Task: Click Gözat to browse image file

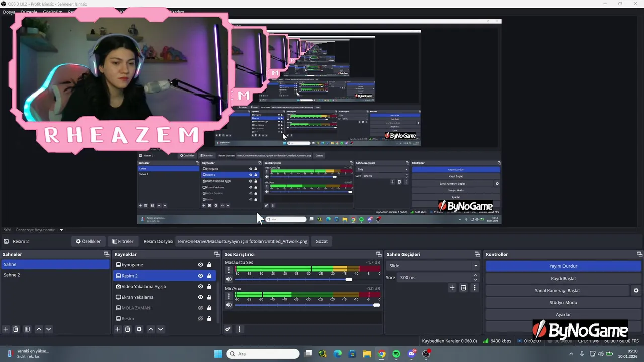Action: click(321, 241)
